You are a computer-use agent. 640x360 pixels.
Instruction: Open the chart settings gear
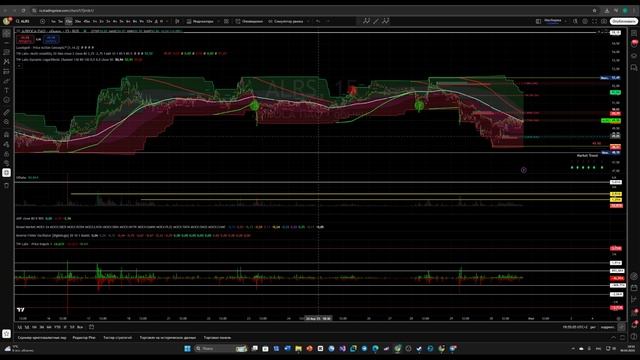(x=585, y=21)
